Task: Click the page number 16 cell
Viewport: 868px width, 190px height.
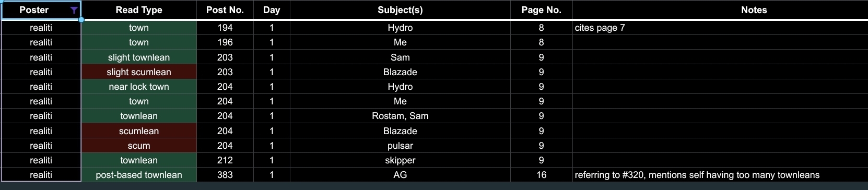Action: 541,175
